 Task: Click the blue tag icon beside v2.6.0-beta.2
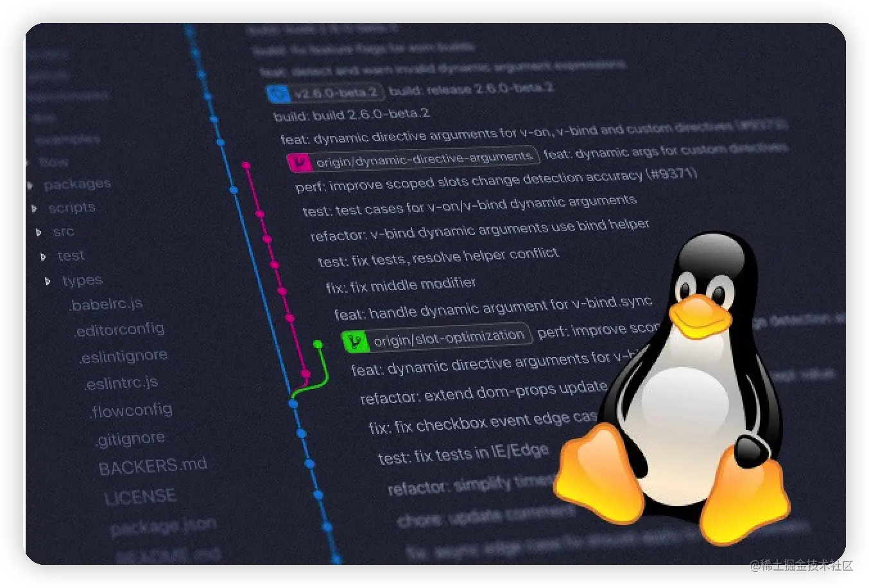pos(279,94)
